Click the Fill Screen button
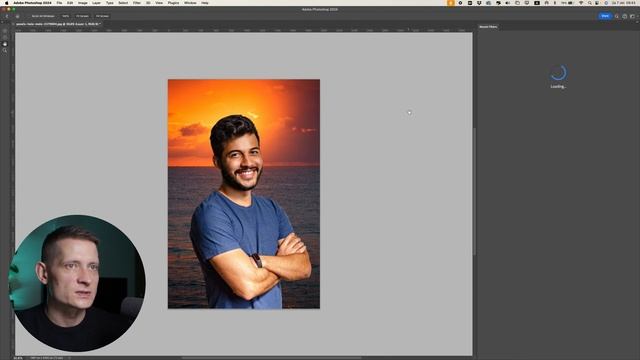The height and width of the screenshot is (360, 640). pyautogui.click(x=102, y=16)
